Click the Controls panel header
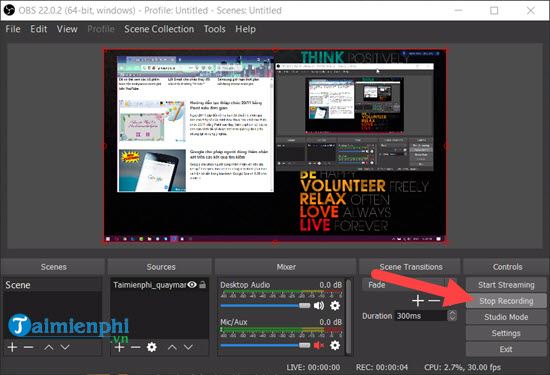The width and height of the screenshot is (550, 375). (507, 267)
